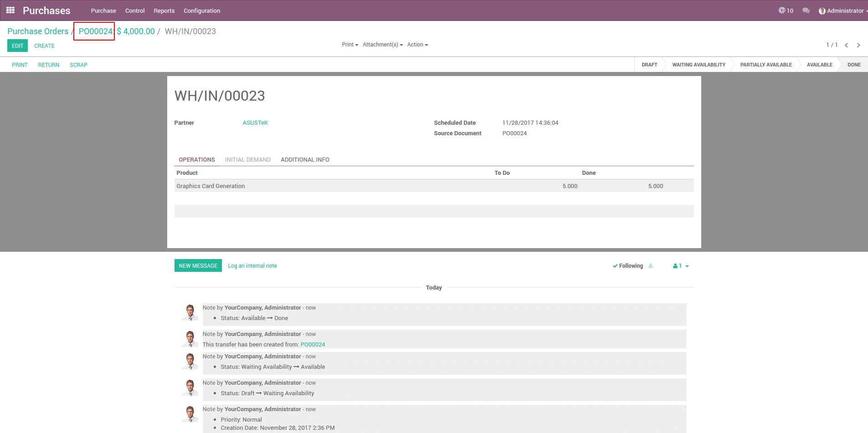Switch to the Additional Info tab
Image resolution: width=868 pixels, height=433 pixels.
point(305,160)
